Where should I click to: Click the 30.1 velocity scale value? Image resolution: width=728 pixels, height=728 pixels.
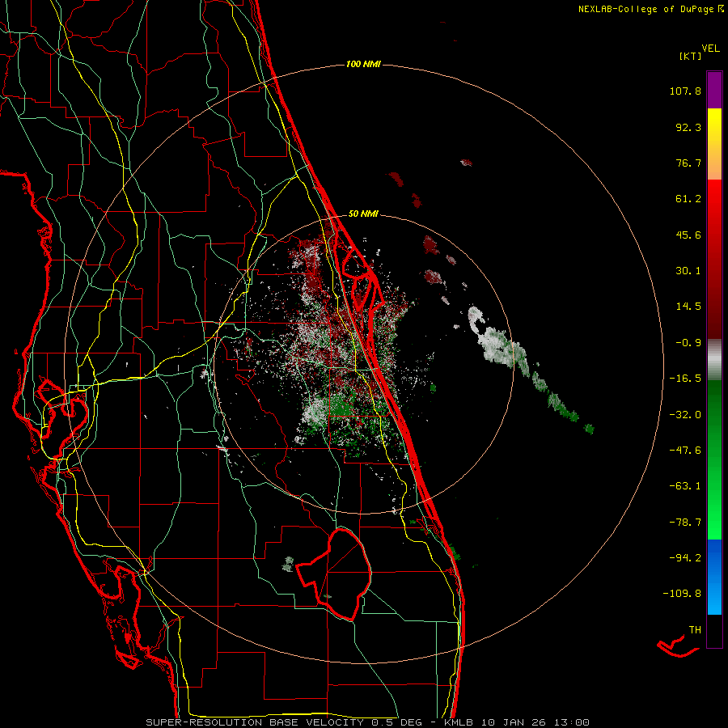click(688, 271)
